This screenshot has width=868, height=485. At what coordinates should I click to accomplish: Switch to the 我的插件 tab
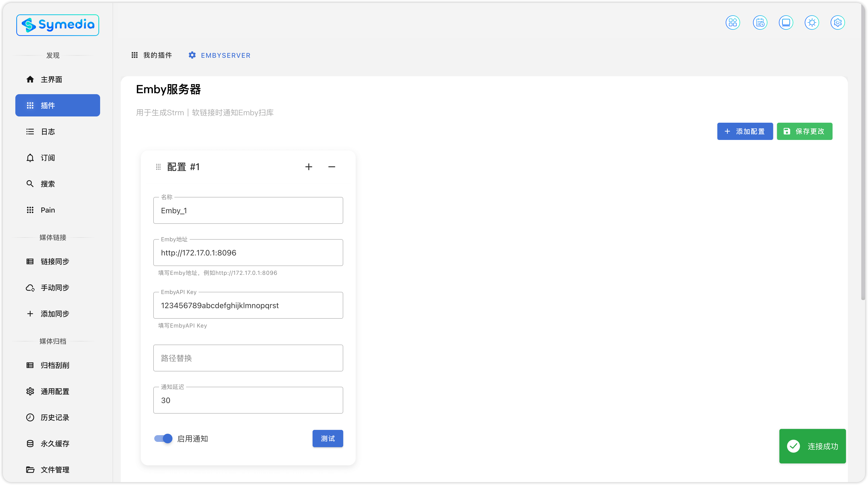[x=152, y=55]
